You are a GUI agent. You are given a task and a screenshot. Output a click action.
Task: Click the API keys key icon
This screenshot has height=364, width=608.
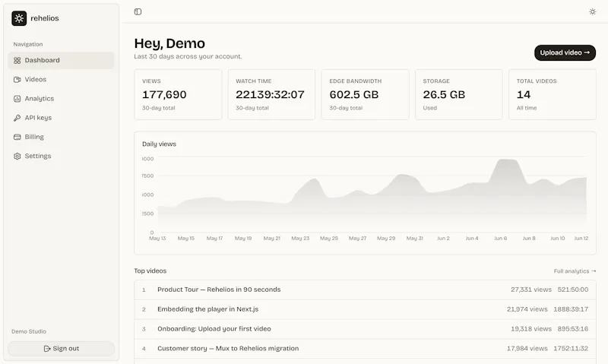click(17, 118)
